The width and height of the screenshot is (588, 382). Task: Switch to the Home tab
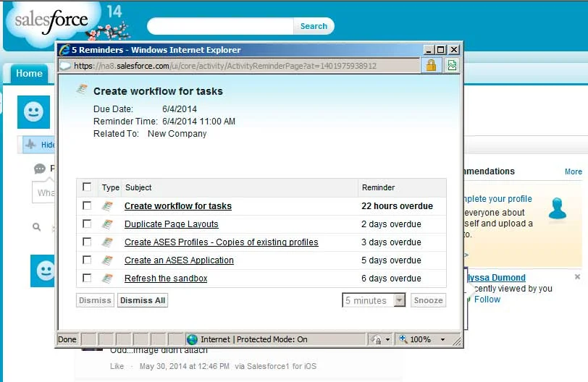point(29,73)
